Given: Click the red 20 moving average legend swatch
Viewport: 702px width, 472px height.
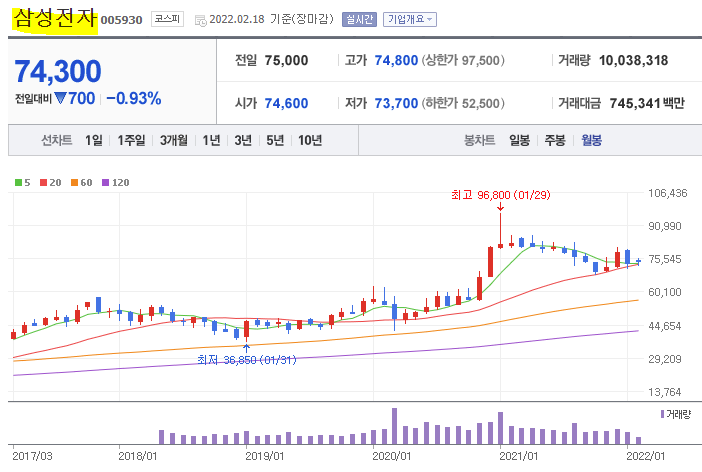Looking at the screenshot, I should click(43, 183).
